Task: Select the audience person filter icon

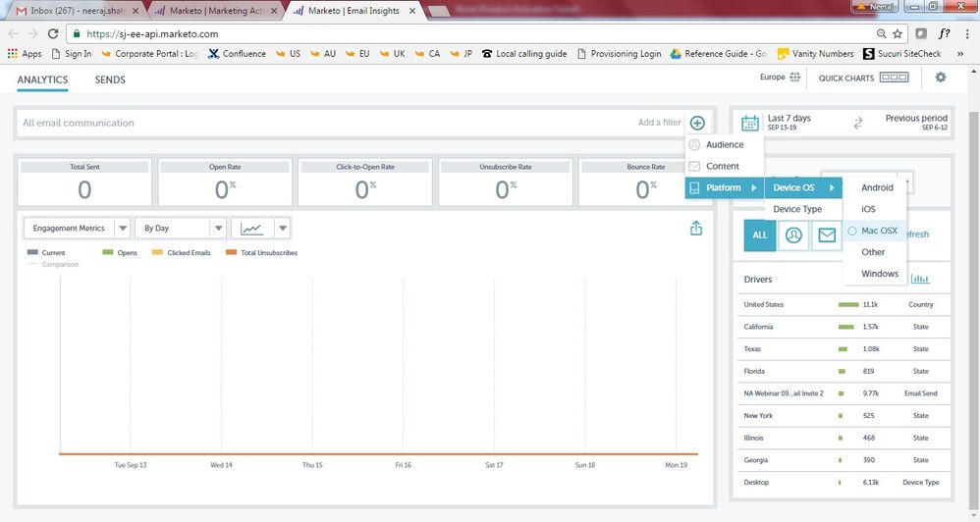Action: (793, 235)
